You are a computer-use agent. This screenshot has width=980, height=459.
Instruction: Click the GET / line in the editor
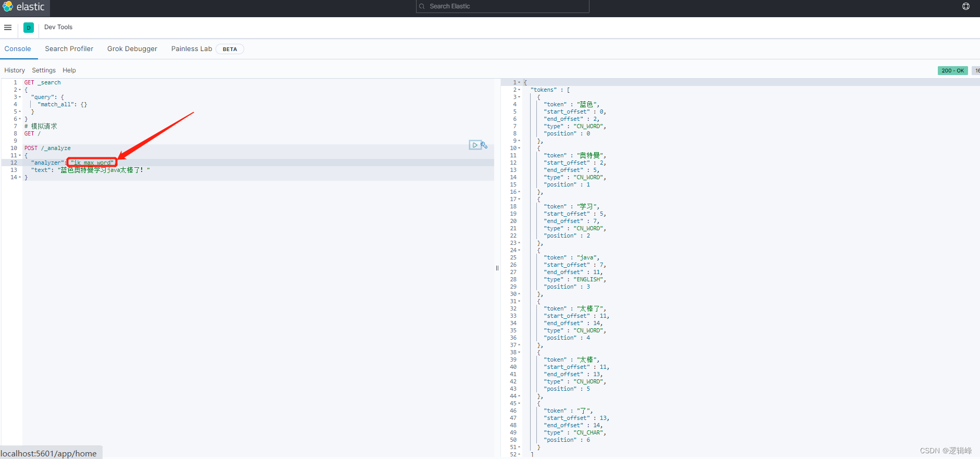point(32,133)
